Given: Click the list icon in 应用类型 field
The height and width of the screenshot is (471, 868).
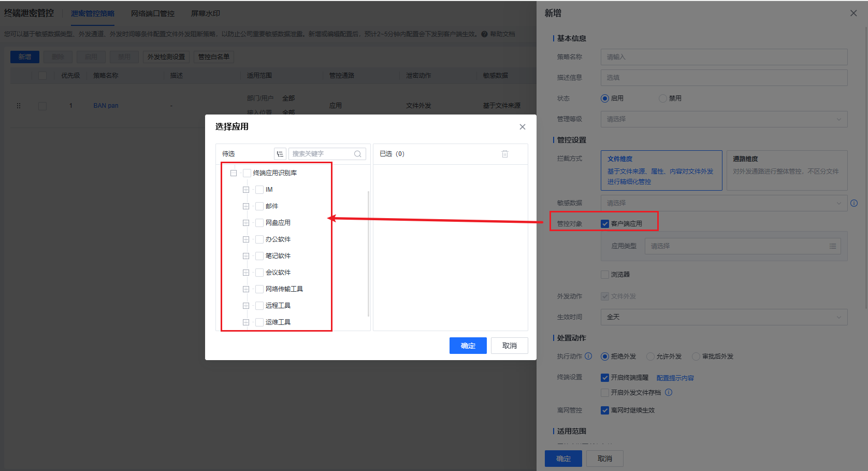Looking at the screenshot, I should tap(833, 246).
